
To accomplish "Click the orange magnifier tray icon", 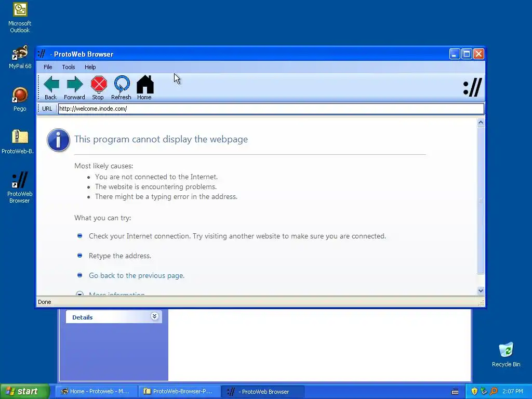I will point(494,392).
